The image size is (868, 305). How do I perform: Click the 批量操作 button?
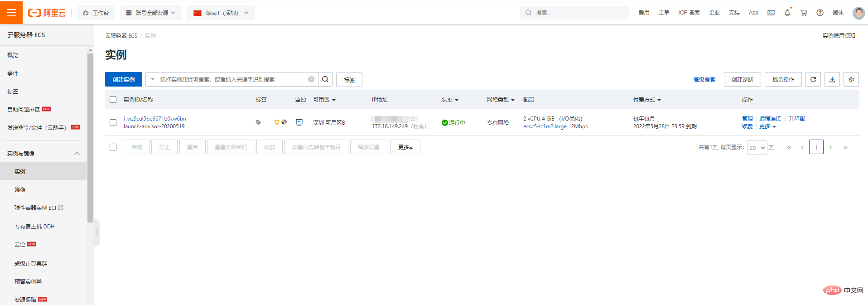783,79
